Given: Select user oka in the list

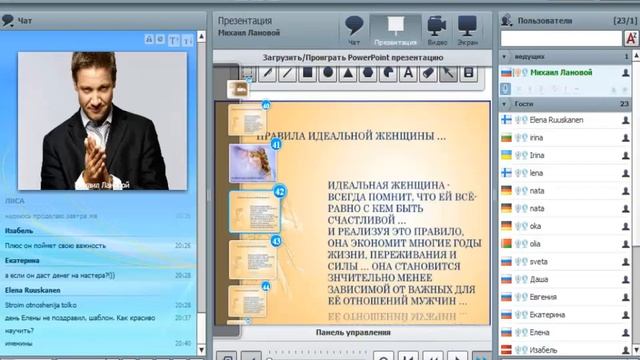Looking at the screenshot, I should coord(565,226).
